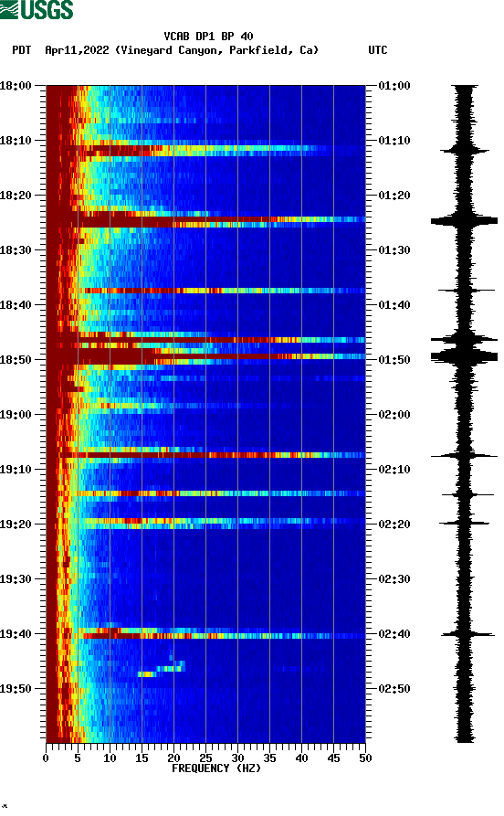Click the 02:10 UTC time label
Screen dimensions: 504x816
pos(394,470)
